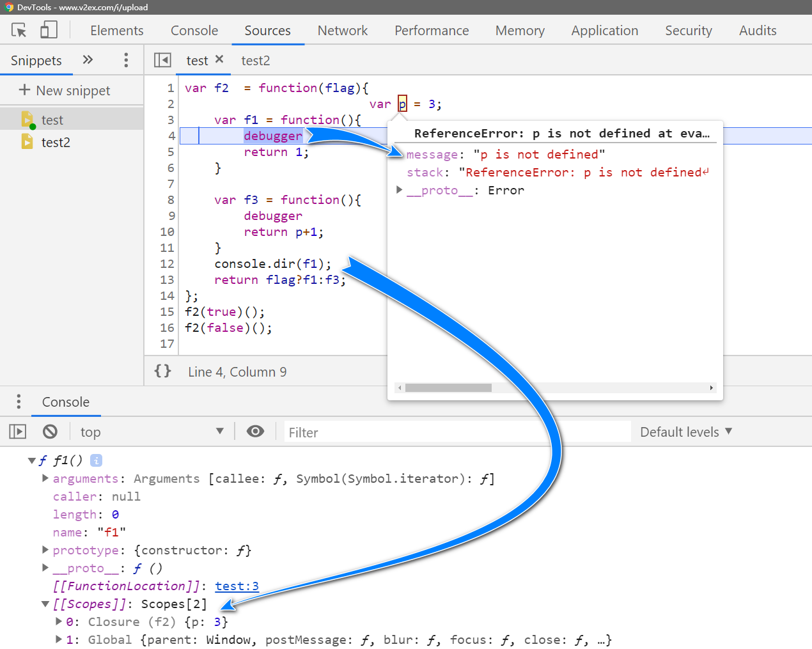This screenshot has height=649, width=812.
Task: Click the popup horizontal scrollbar thumb
Action: 448,387
